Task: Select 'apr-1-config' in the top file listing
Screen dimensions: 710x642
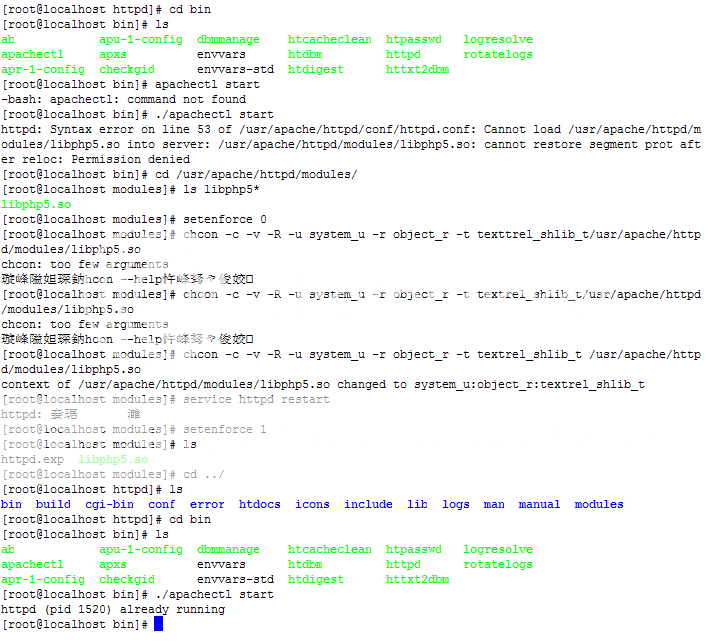Action: coord(43,70)
